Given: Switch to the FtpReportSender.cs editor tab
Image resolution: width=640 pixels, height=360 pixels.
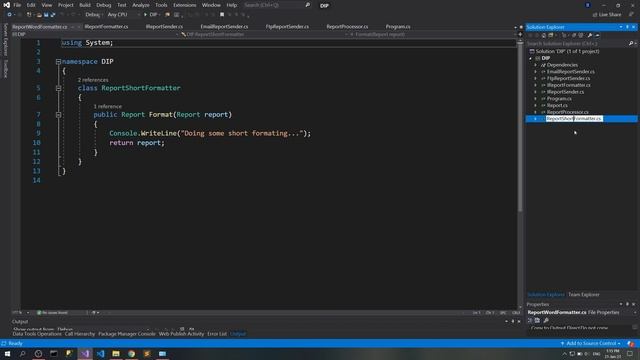Looking at the screenshot, I should pos(287,27).
